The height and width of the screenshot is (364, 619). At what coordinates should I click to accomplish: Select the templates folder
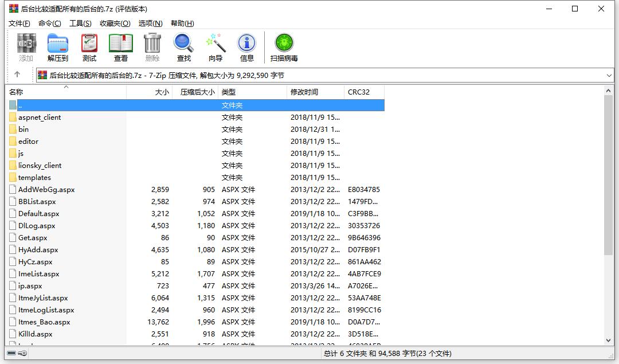[34, 178]
